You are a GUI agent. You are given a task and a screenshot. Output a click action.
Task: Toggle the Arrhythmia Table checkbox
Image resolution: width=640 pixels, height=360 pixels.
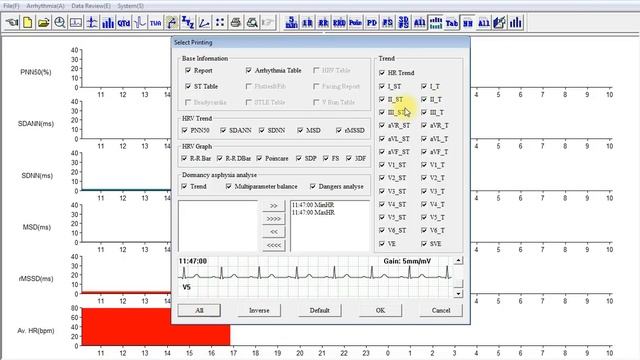249,70
